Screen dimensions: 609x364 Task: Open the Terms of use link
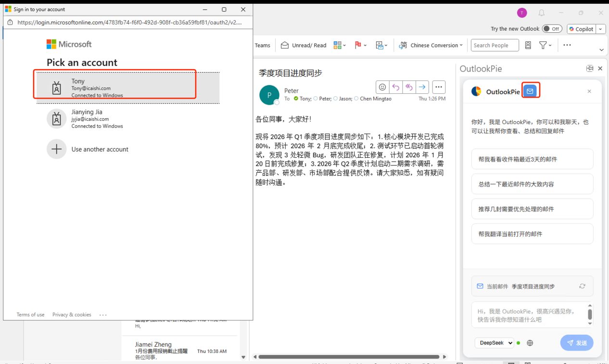click(30, 314)
